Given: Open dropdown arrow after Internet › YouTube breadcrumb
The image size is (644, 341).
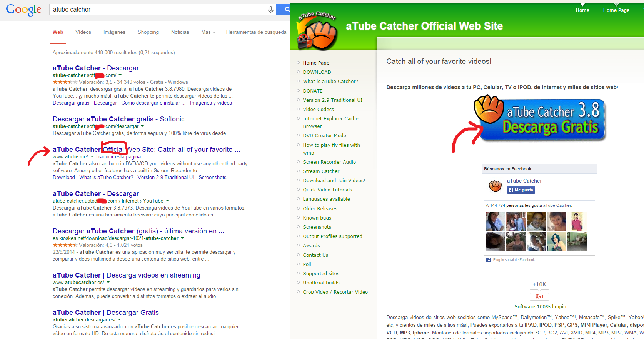Looking at the screenshot, I should point(167,201).
